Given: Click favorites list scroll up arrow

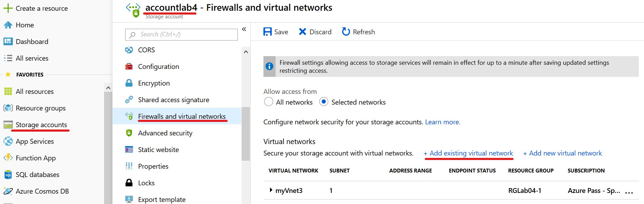Looking at the screenshot, I should coord(108,88).
